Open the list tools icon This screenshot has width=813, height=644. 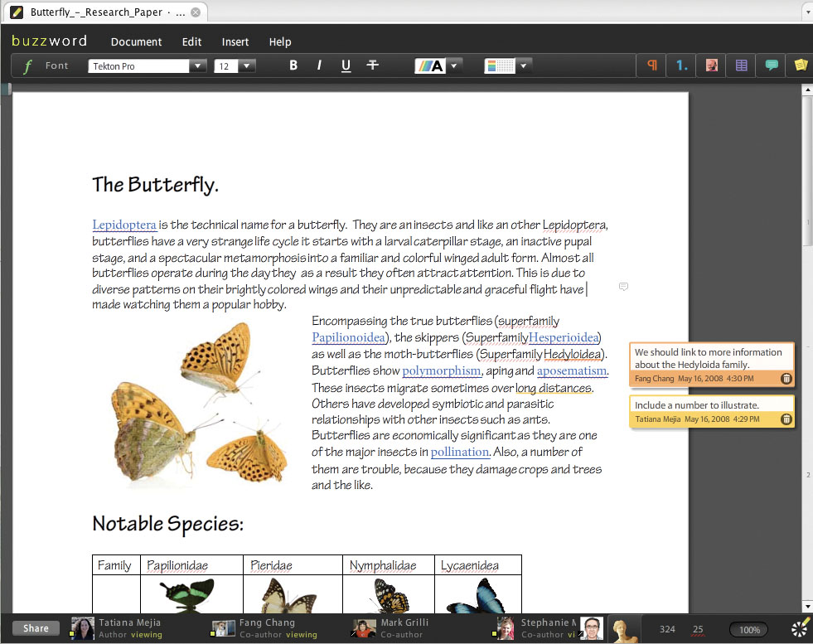(x=681, y=65)
